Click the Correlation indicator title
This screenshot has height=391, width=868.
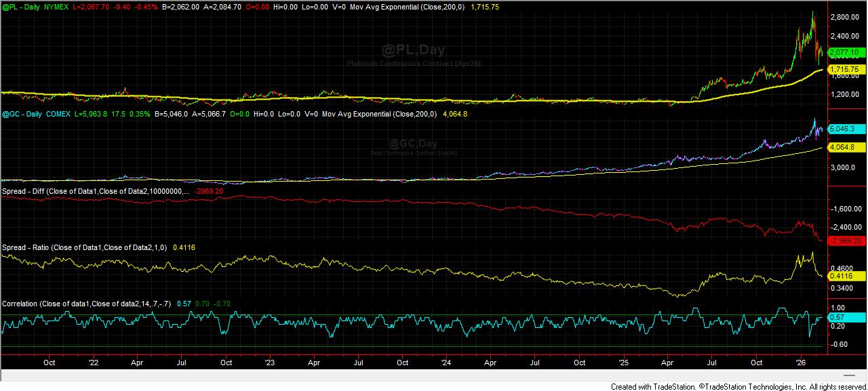pos(87,304)
